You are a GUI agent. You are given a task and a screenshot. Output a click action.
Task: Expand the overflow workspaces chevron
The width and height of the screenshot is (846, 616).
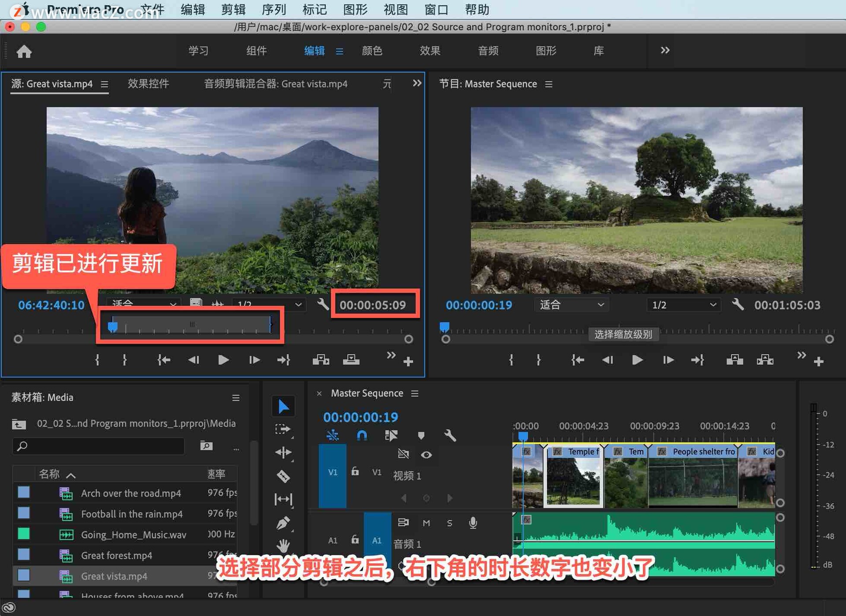click(665, 50)
